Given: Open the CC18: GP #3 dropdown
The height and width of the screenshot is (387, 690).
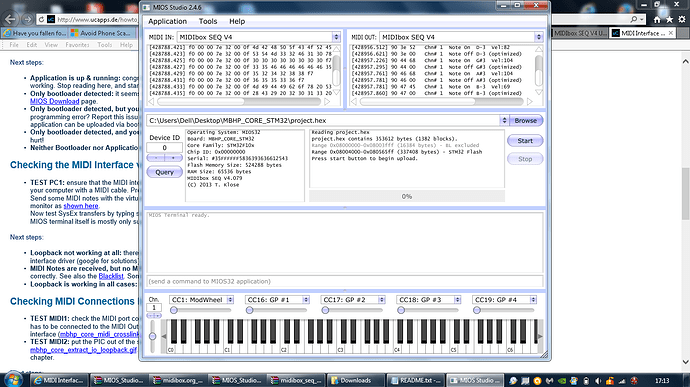Looking at the screenshot, I should click(457, 300).
